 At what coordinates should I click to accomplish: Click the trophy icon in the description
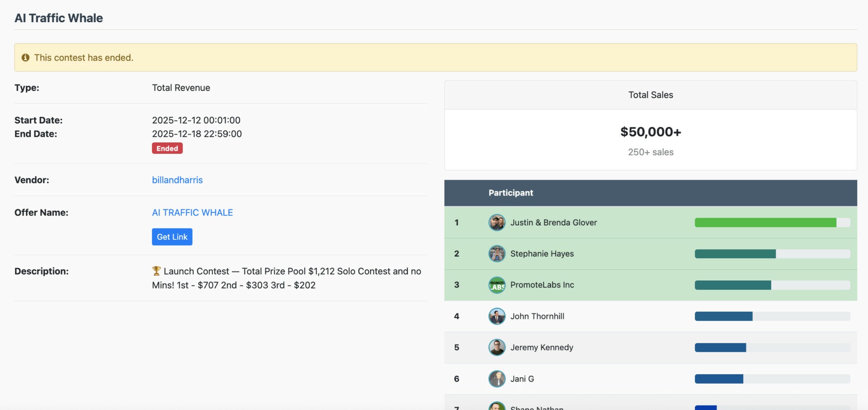[x=156, y=271]
